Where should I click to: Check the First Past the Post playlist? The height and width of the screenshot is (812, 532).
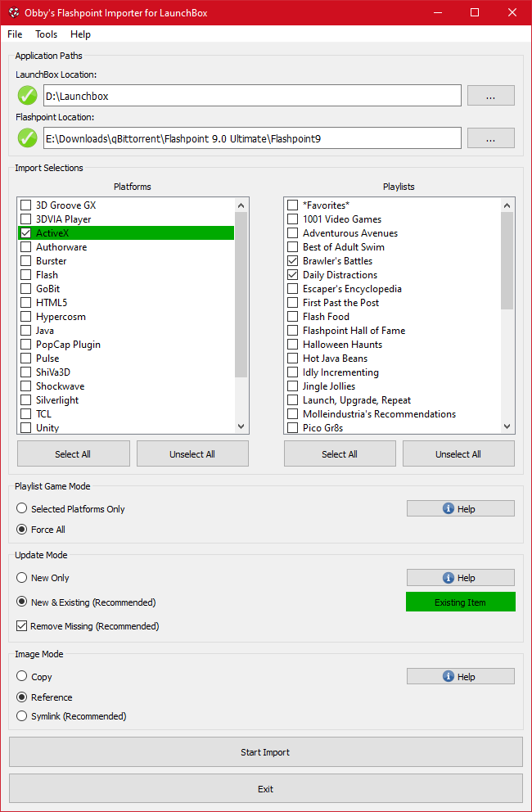click(x=293, y=302)
